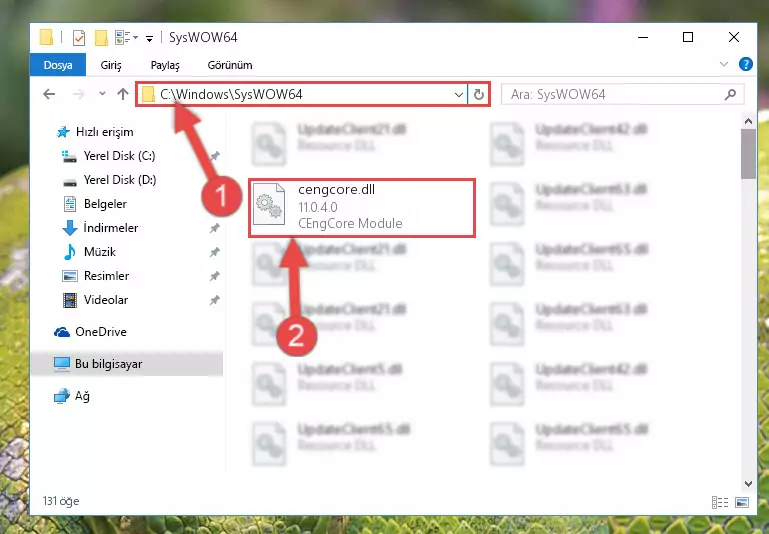Select Bu bilgisayar in the navigation pane
769x534 pixels.
[126, 364]
